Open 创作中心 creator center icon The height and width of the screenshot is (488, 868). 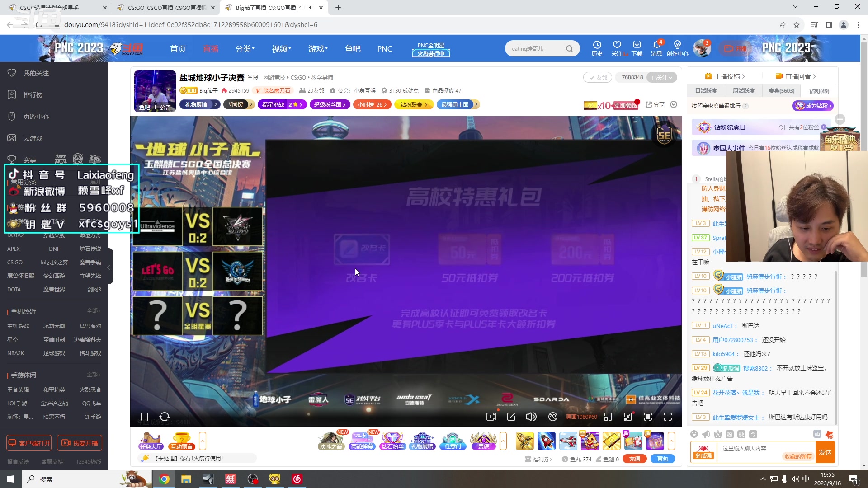[677, 48]
